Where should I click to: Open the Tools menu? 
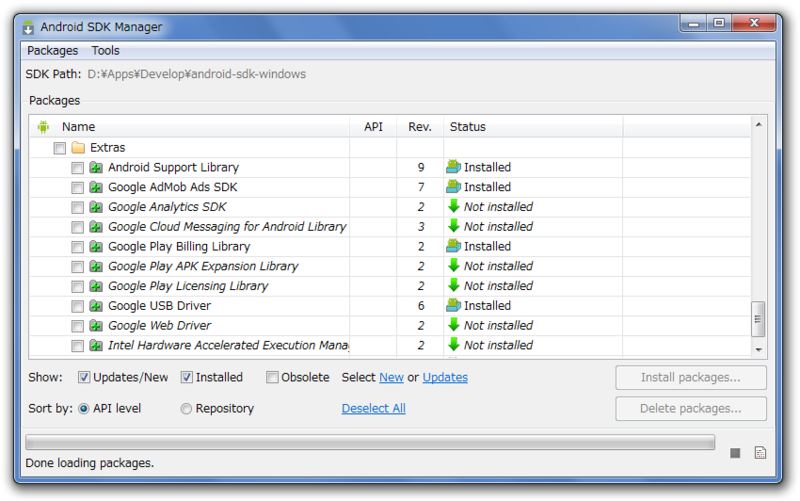coord(106,51)
